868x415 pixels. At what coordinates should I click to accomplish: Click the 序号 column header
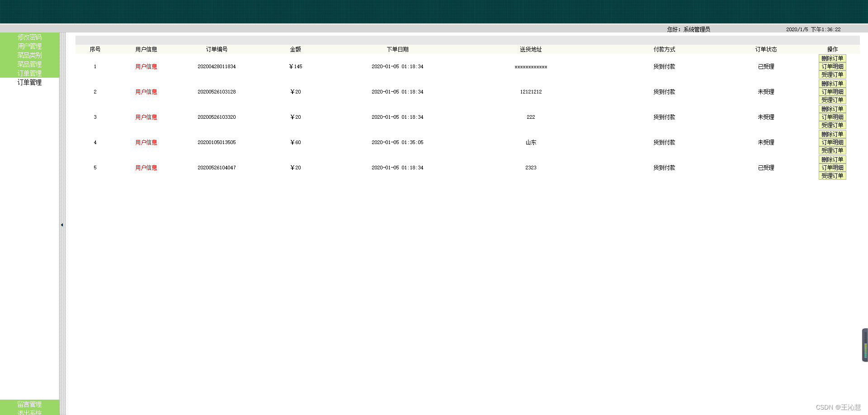click(x=95, y=49)
